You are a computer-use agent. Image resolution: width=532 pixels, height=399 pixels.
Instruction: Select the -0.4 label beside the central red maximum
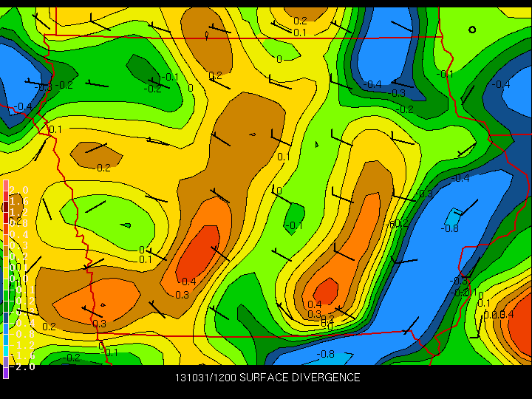tap(187, 282)
